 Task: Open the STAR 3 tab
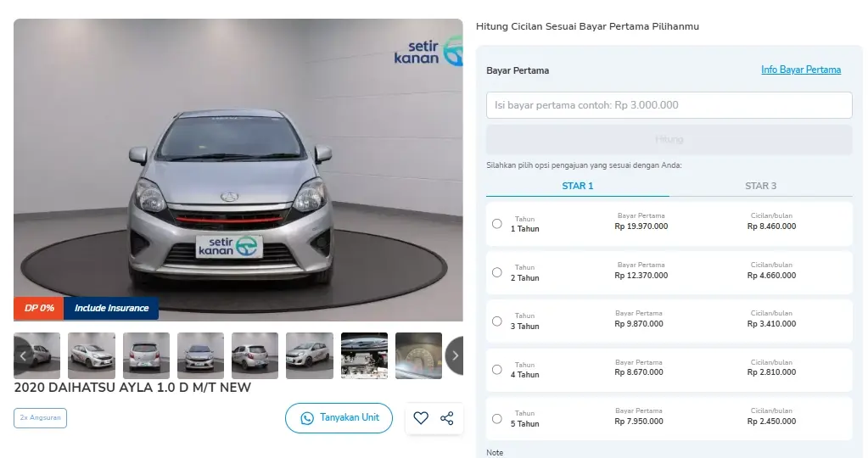760,186
